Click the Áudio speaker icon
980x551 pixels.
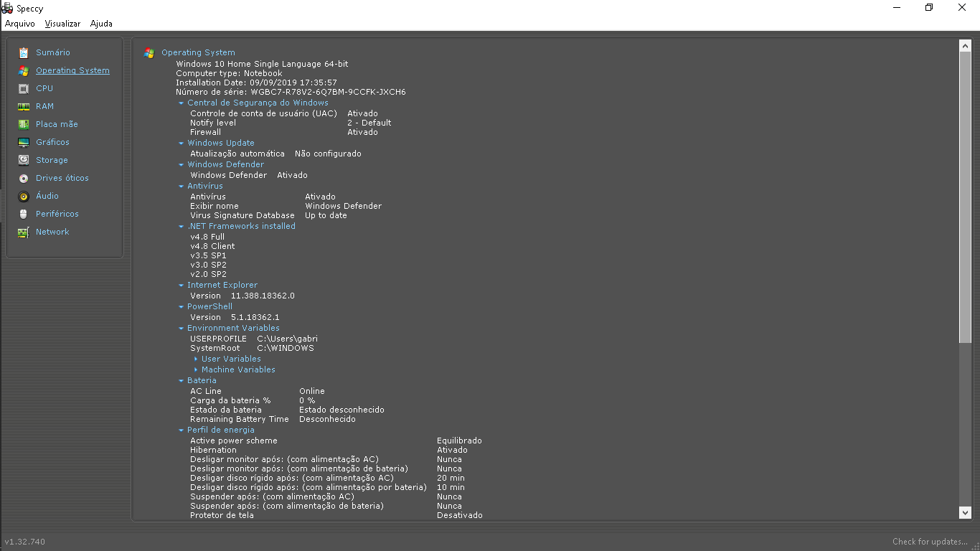(24, 196)
